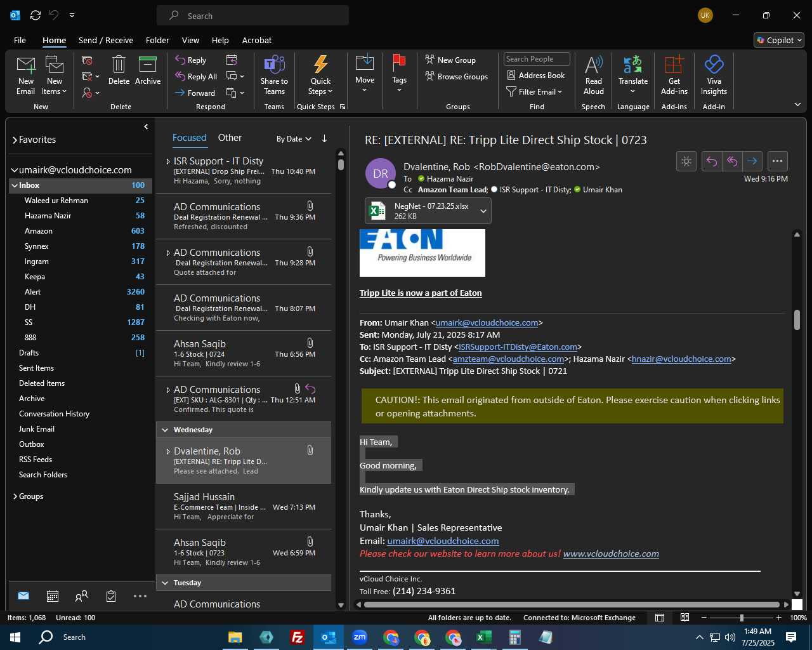The image size is (812, 650).
Task: Click the Search People field
Action: click(537, 59)
